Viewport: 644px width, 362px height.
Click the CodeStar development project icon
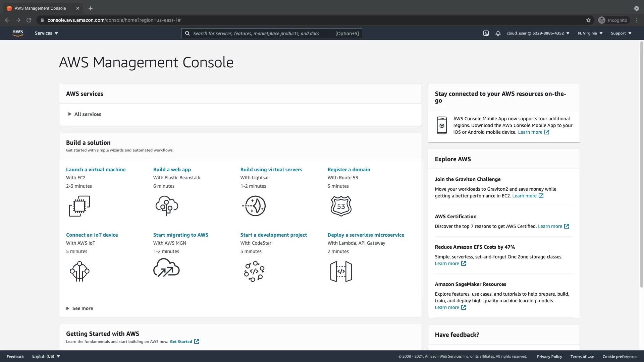pos(254,271)
